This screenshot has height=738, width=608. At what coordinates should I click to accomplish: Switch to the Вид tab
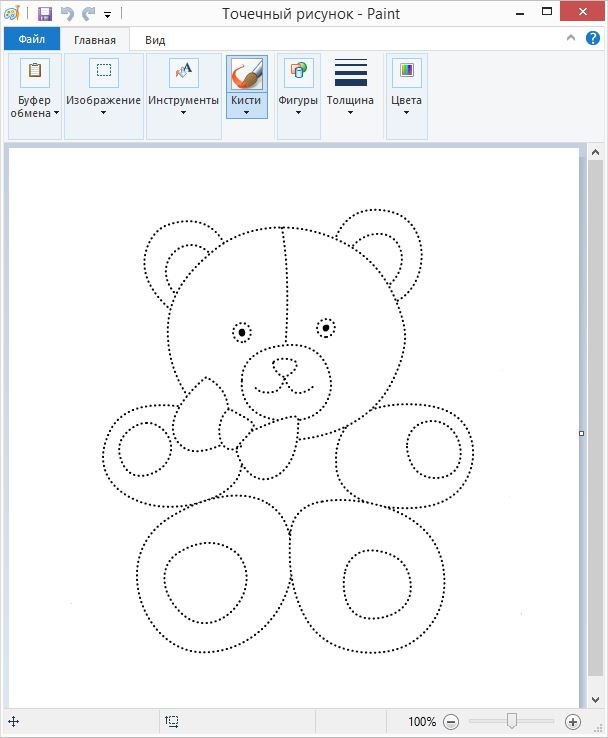click(155, 40)
